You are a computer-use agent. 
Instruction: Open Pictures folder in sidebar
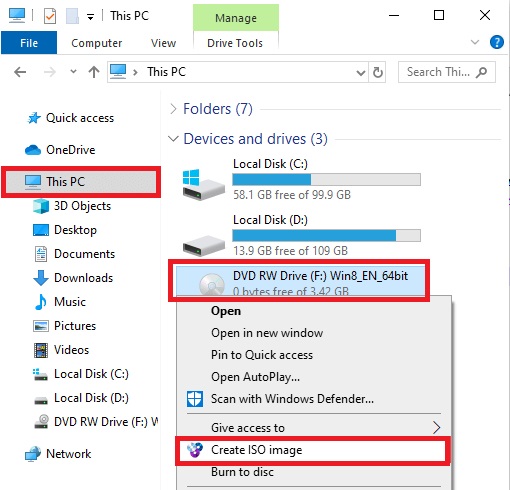[x=75, y=326]
